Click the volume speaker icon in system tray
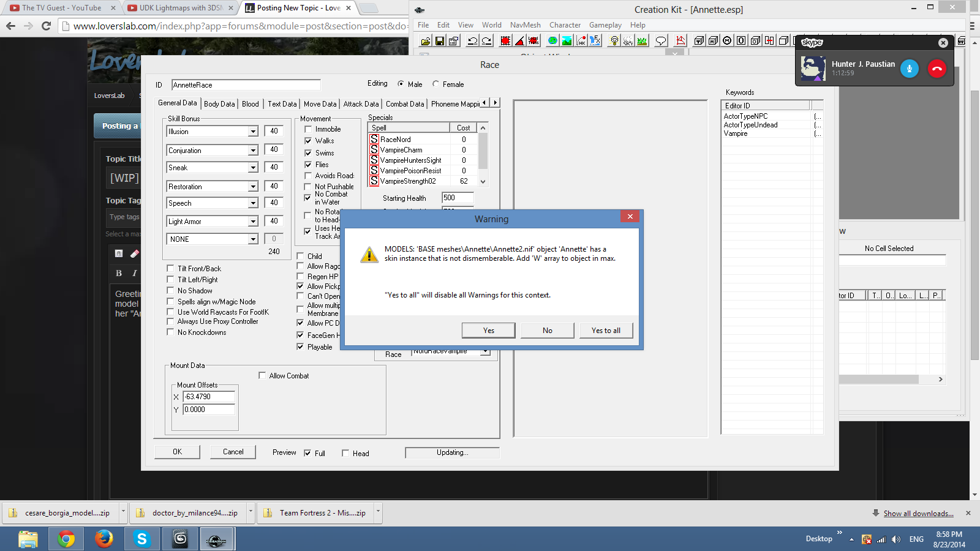Viewport: 980px width, 551px height. [x=896, y=539]
